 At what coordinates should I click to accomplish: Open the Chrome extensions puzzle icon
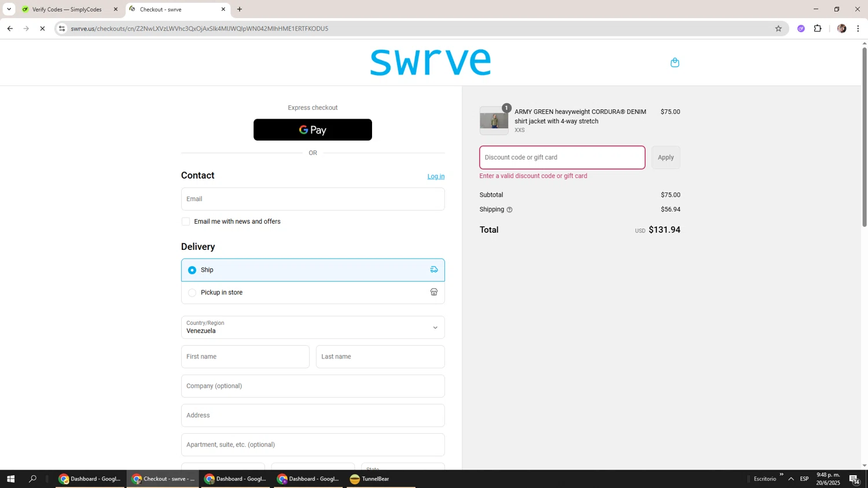coord(818,28)
